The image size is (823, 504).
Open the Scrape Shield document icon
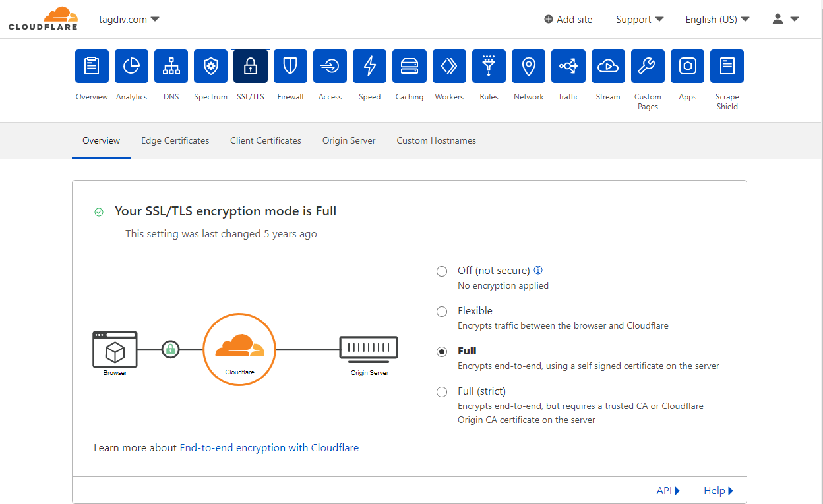point(727,66)
